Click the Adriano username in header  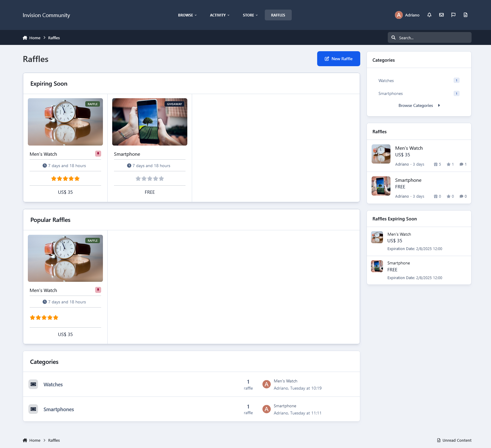[x=412, y=15]
